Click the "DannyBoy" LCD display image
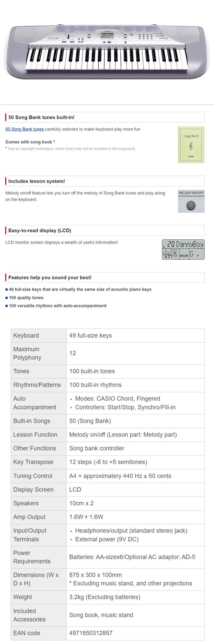Screen dimensions: 214x644 (183, 249)
